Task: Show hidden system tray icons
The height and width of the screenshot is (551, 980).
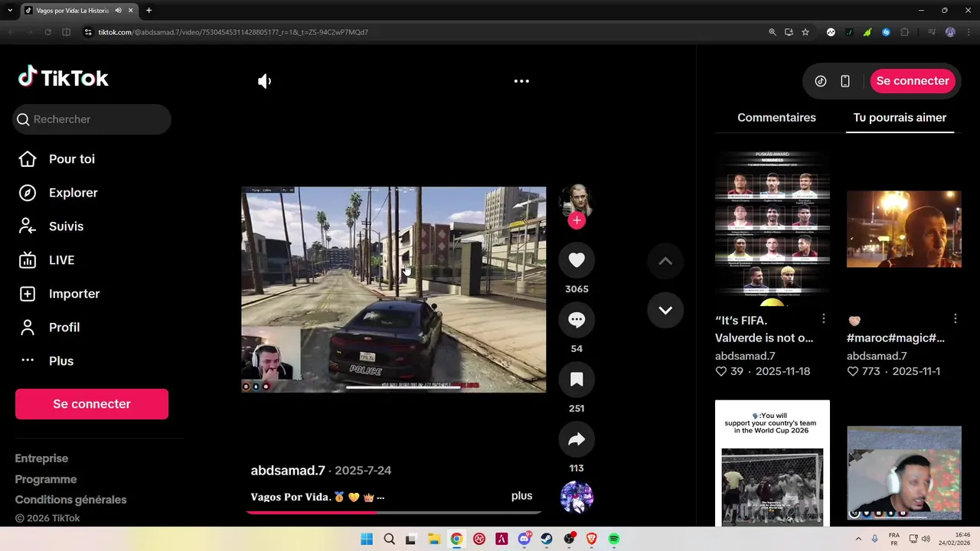Action: [857, 539]
